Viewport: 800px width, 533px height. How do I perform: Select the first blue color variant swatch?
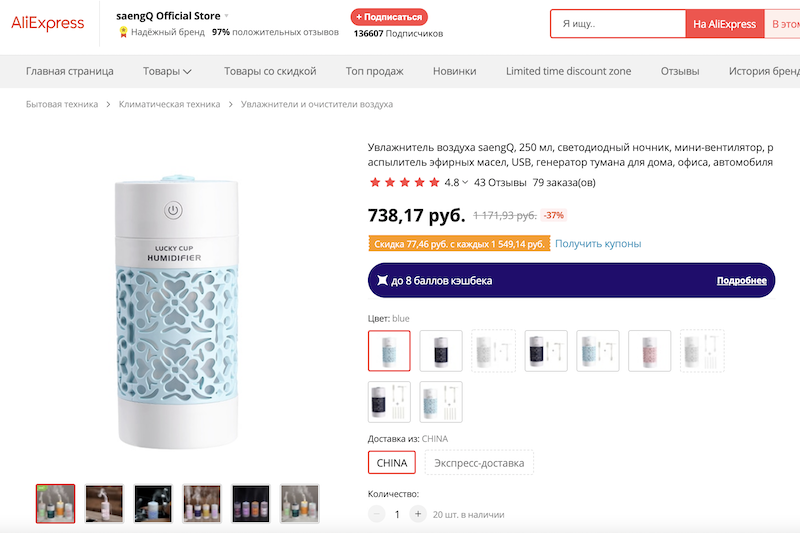[389, 351]
